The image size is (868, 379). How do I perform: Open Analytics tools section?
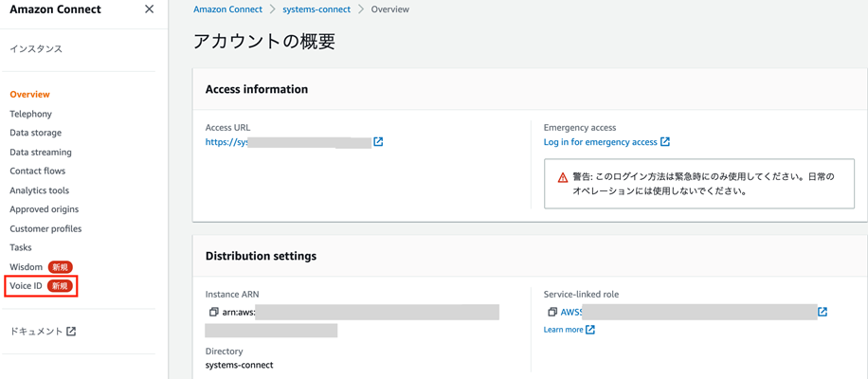[39, 190]
